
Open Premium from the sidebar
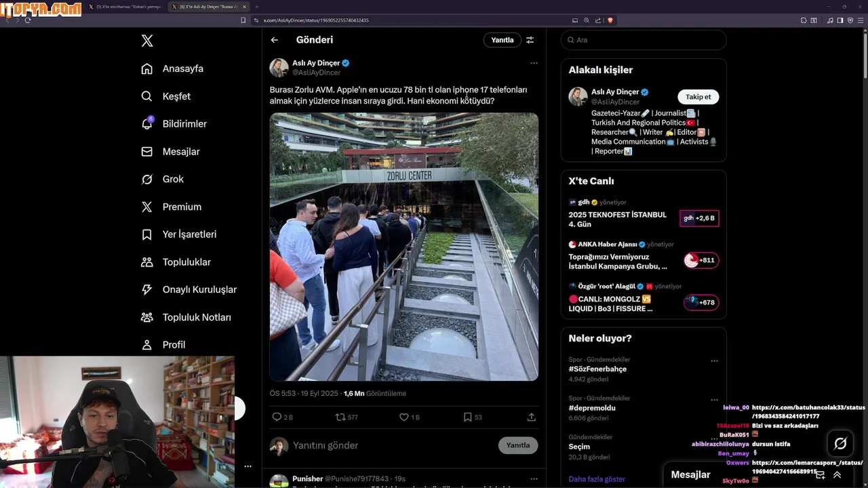coord(171,207)
